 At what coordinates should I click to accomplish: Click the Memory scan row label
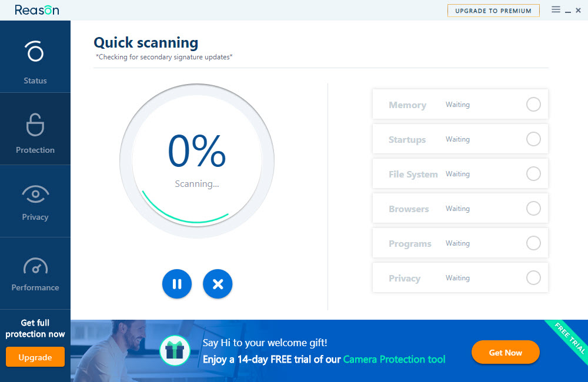(x=407, y=105)
